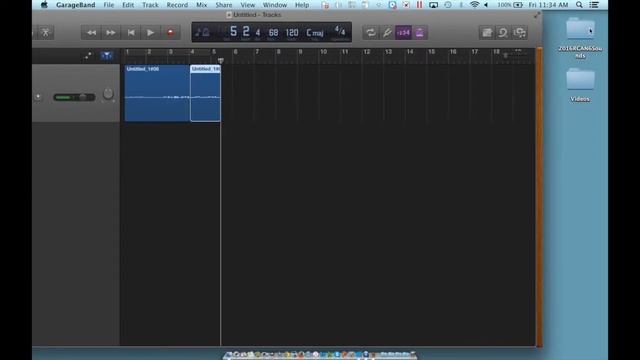640x360 pixels.
Task: Show the Loop Browser
Action: click(x=503, y=33)
